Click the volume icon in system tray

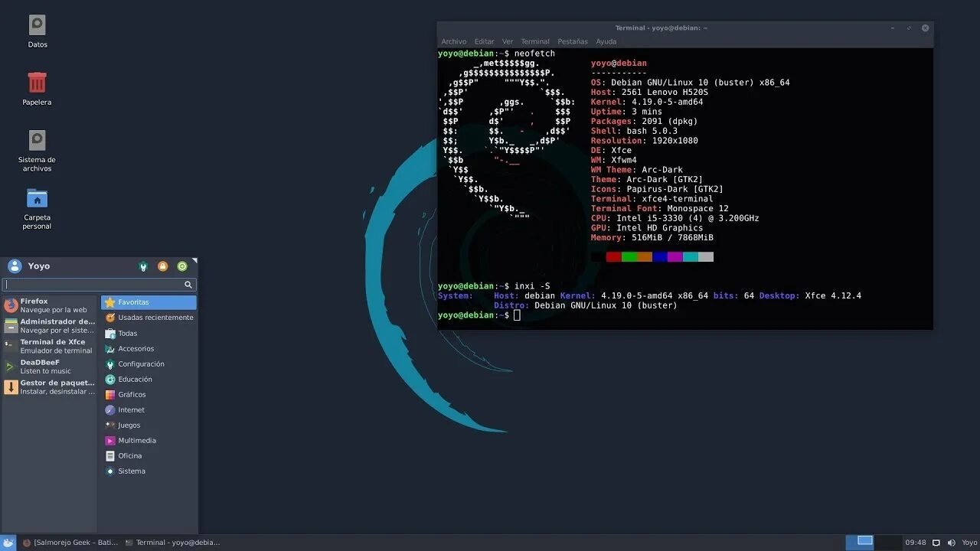click(952, 543)
